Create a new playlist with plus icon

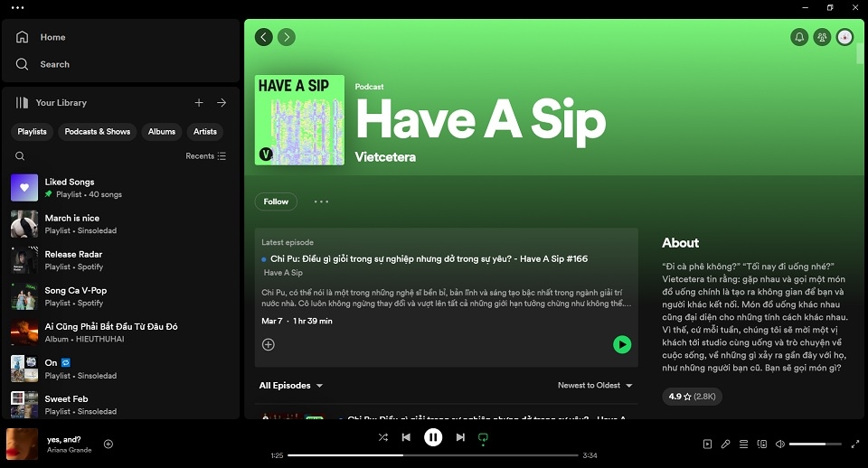coord(199,102)
